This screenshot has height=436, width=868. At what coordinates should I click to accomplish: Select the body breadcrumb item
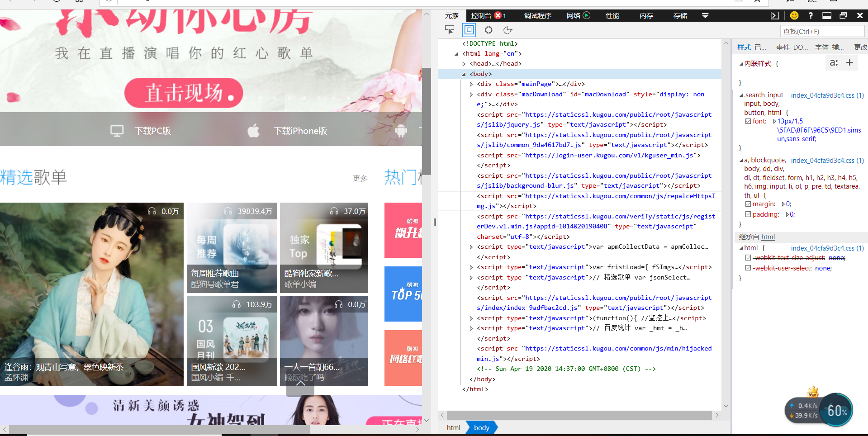pos(481,427)
